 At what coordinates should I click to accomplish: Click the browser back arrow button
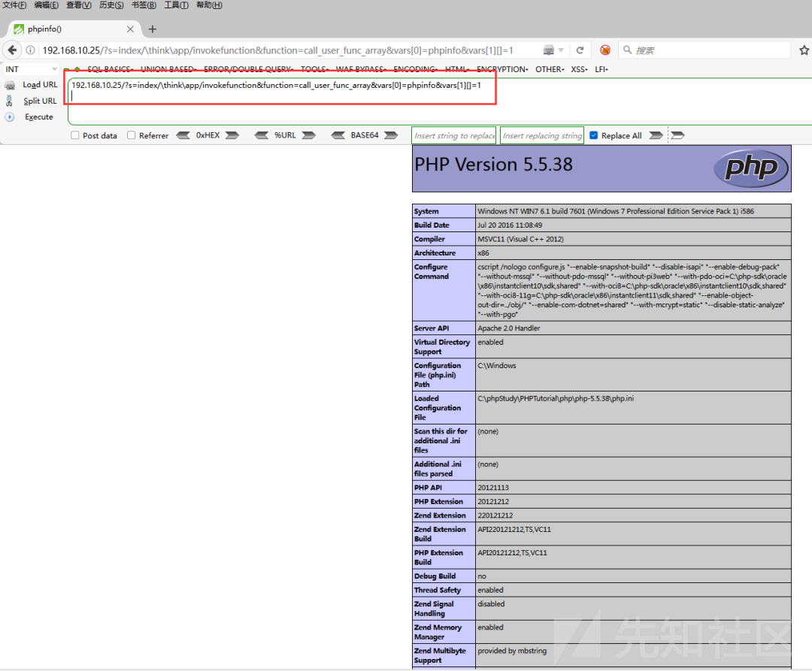(x=13, y=50)
